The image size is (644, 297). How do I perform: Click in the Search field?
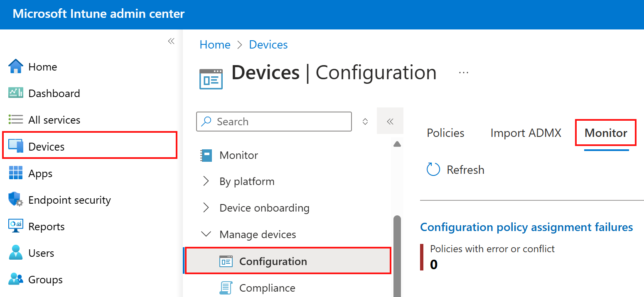(273, 122)
